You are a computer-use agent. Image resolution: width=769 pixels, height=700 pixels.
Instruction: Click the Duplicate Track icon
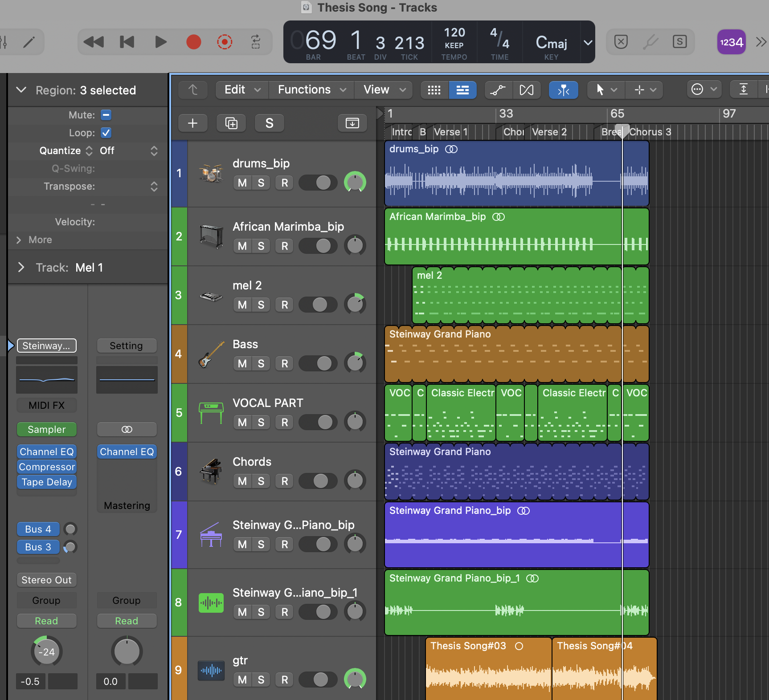pyautogui.click(x=231, y=123)
